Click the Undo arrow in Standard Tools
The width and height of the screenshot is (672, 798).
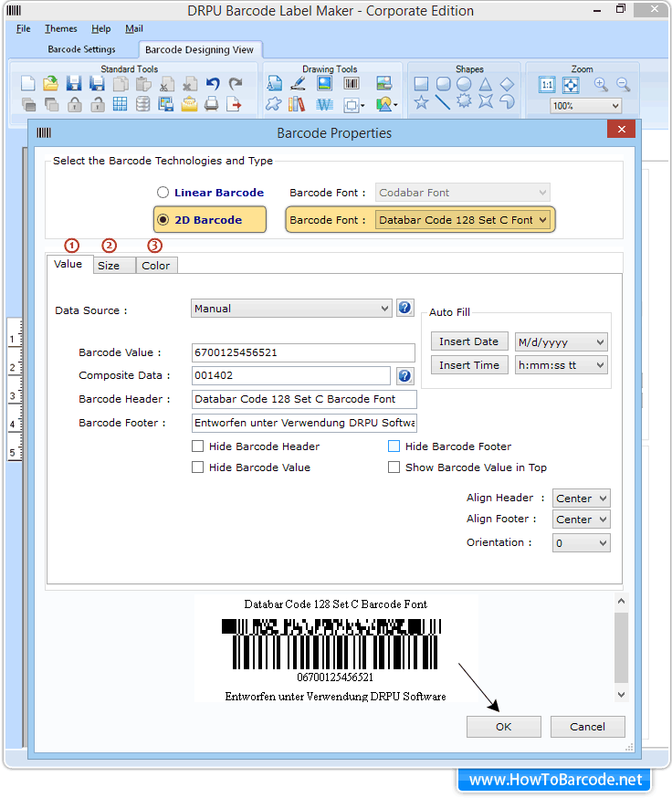tap(213, 84)
